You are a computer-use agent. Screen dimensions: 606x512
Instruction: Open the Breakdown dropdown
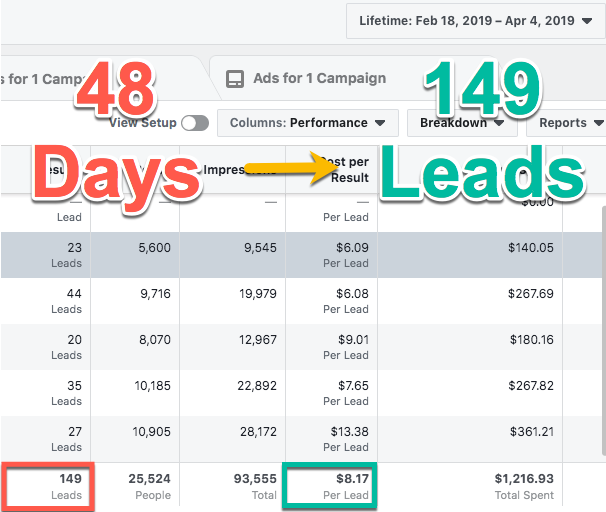[x=462, y=123]
